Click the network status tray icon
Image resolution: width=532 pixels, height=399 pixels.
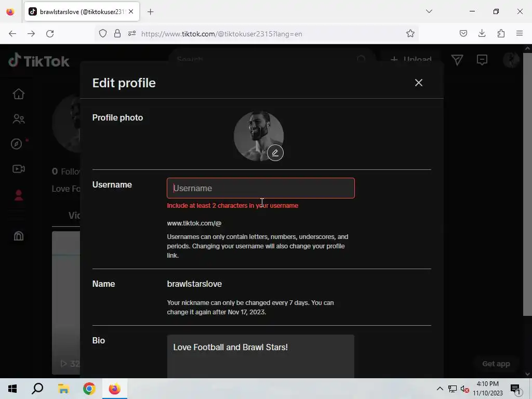[x=453, y=389]
